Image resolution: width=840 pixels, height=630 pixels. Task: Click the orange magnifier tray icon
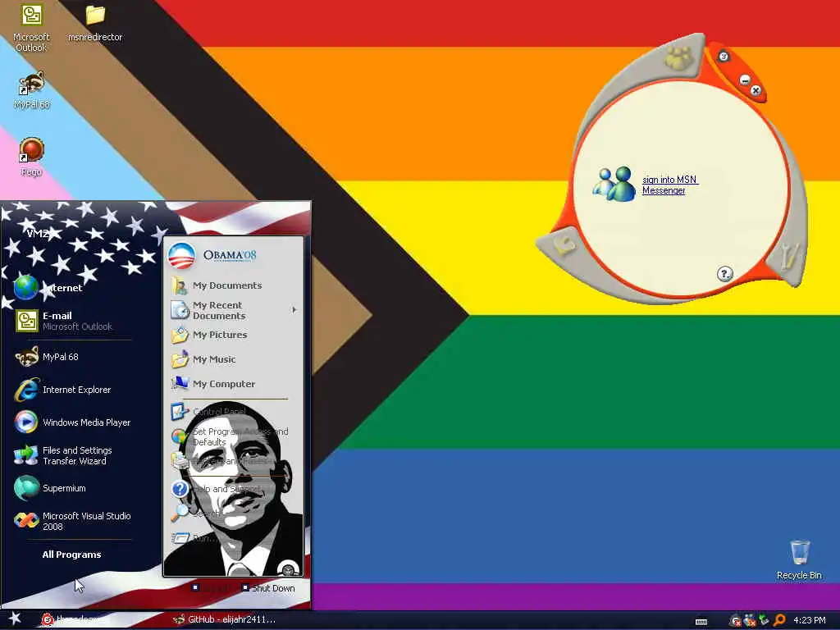779,620
